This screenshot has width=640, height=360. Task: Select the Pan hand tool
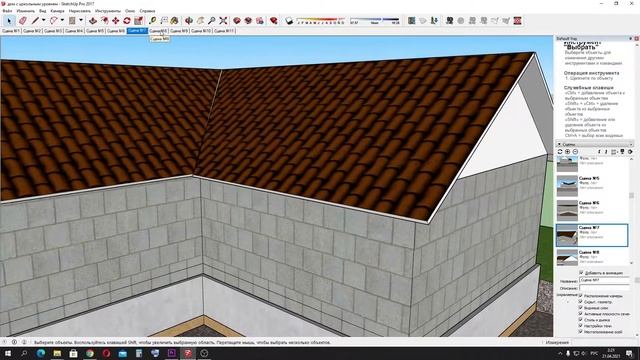tap(200, 20)
